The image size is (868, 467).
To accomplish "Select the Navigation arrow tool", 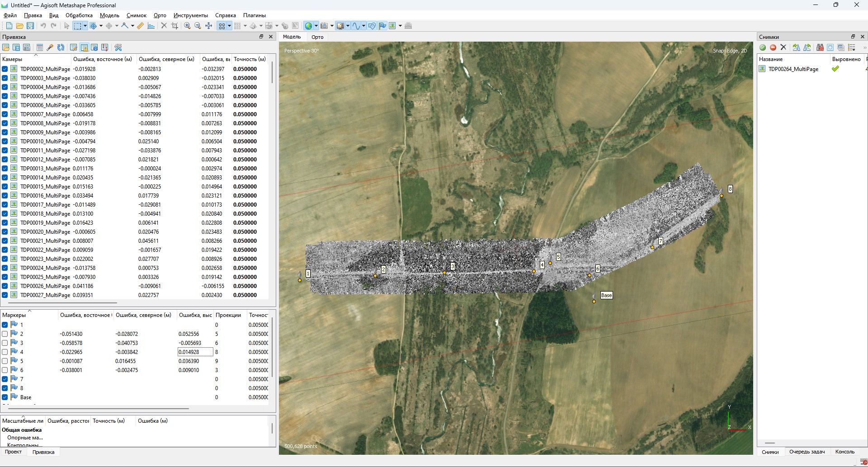I will [67, 26].
